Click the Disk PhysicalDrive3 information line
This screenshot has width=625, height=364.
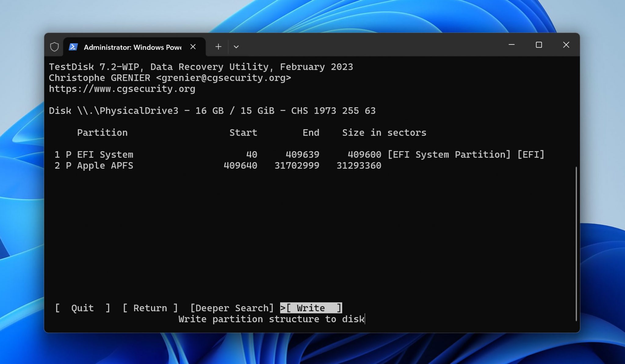[x=212, y=111]
